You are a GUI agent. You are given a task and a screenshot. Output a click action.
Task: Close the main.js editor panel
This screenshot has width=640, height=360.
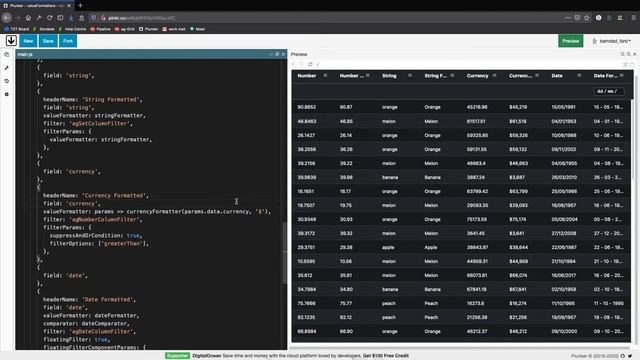click(284, 54)
